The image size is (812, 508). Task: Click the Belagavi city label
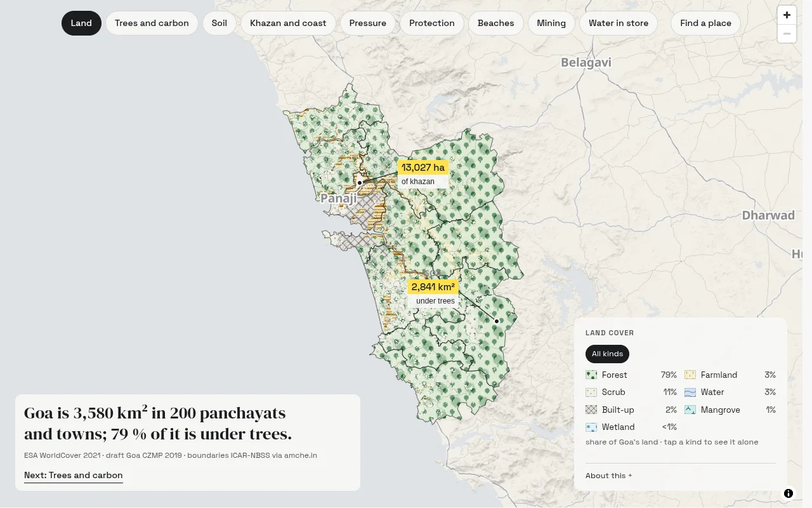point(586,62)
